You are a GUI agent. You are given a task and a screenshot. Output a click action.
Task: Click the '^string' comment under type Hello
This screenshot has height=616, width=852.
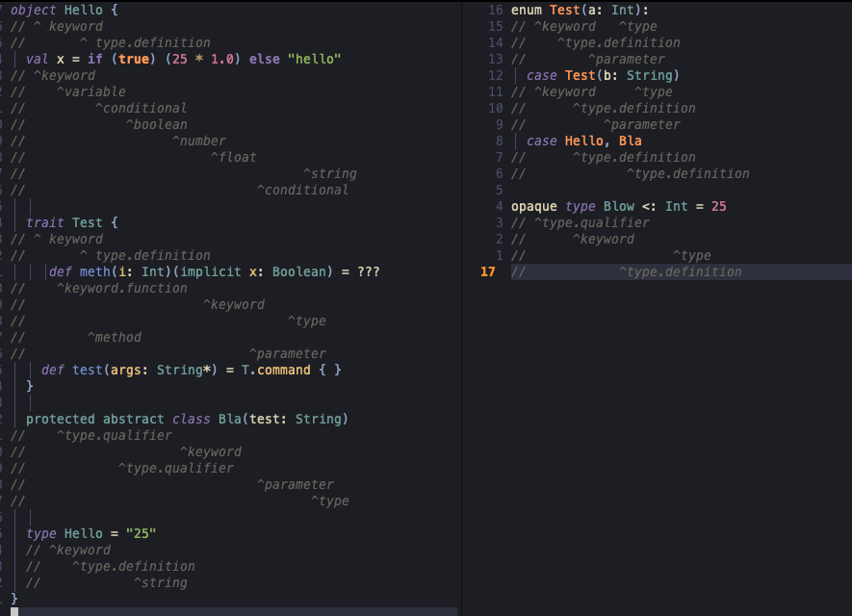click(161, 582)
